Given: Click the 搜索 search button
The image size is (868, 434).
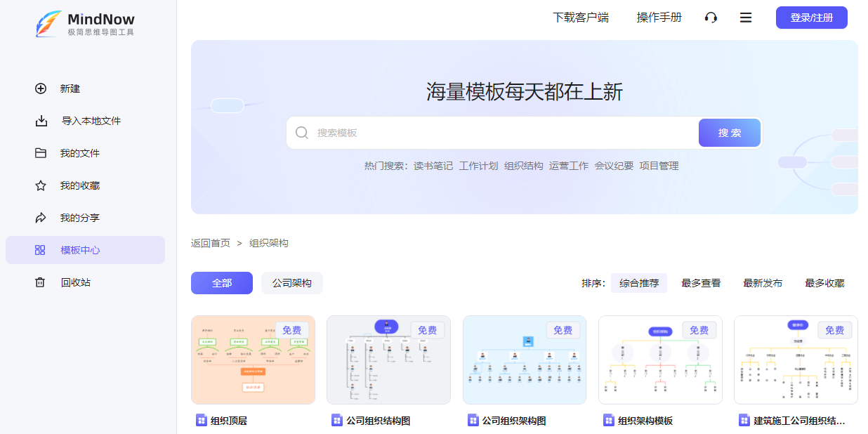Looking at the screenshot, I should (x=729, y=132).
